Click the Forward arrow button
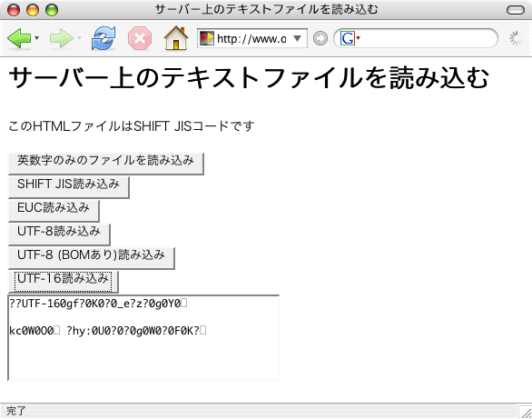Image resolution: width=532 pixels, height=419 pixels. [62, 38]
